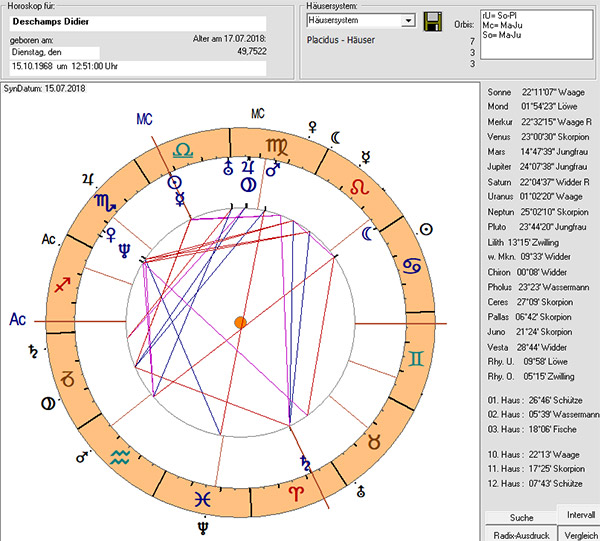Click the Sonne 22°11'07" Waage row
The image size is (600, 541).
(536, 92)
